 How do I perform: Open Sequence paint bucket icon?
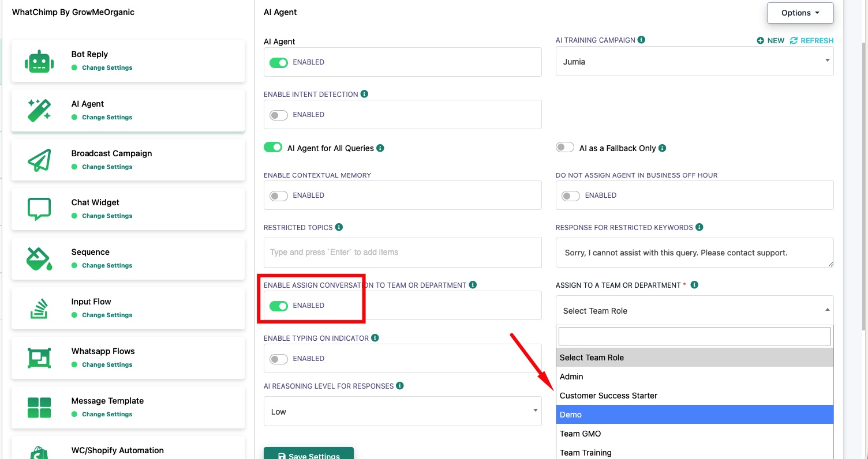(x=39, y=258)
